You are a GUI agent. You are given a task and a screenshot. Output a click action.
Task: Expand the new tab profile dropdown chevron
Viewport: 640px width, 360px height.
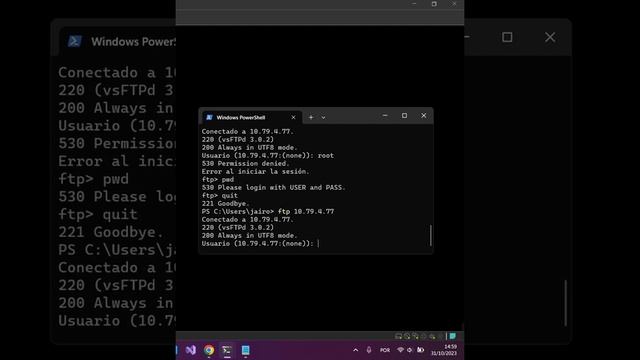tap(323, 118)
